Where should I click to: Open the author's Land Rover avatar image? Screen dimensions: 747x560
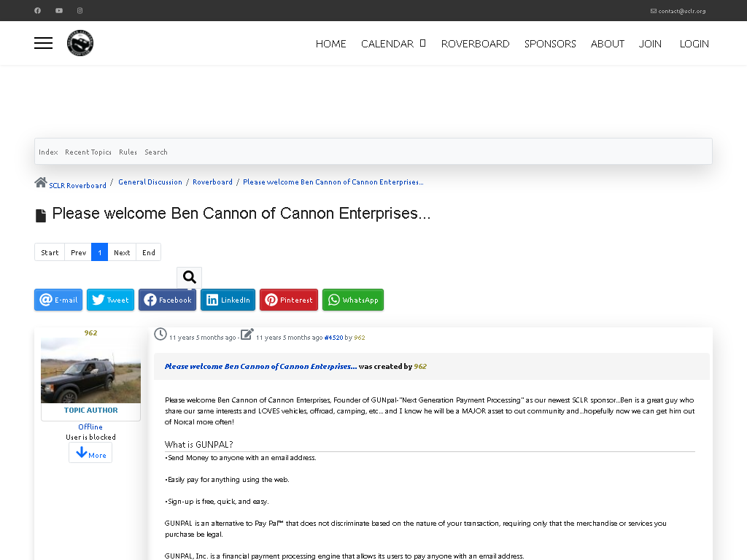tap(90, 370)
